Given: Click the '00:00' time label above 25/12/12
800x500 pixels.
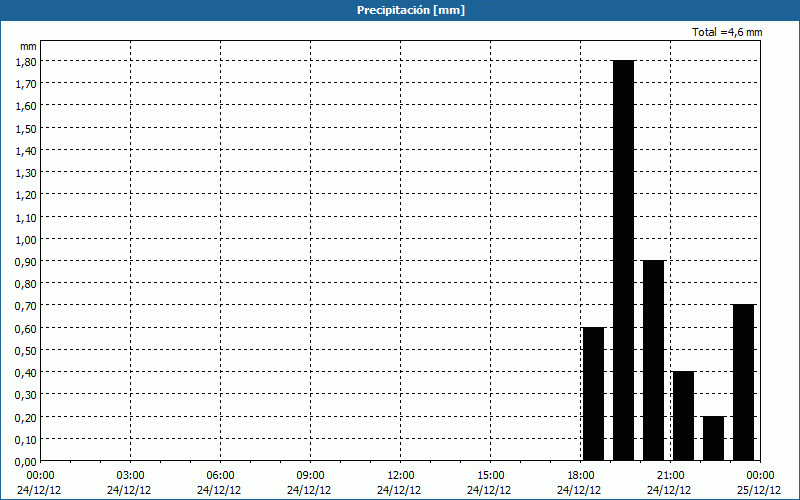Looking at the screenshot, I should (x=760, y=476).
